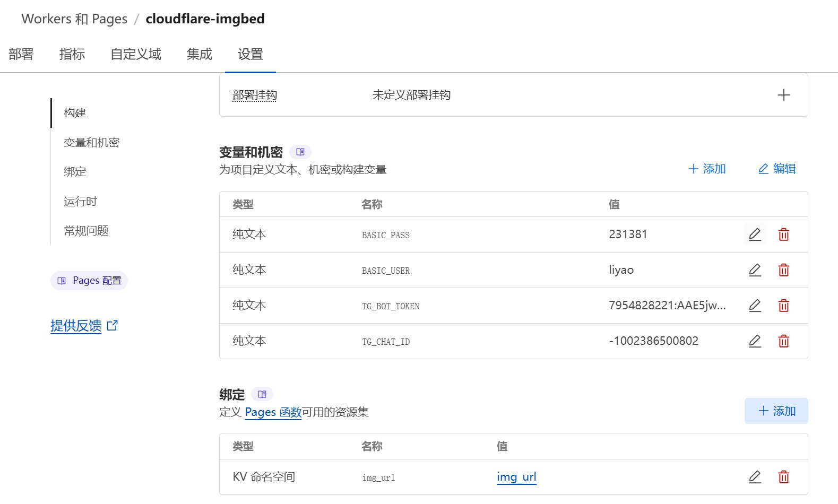Delete the TG_CHAT_ID variable trash icon
This screenshot has width=838, height=504.
coord(783,341)
